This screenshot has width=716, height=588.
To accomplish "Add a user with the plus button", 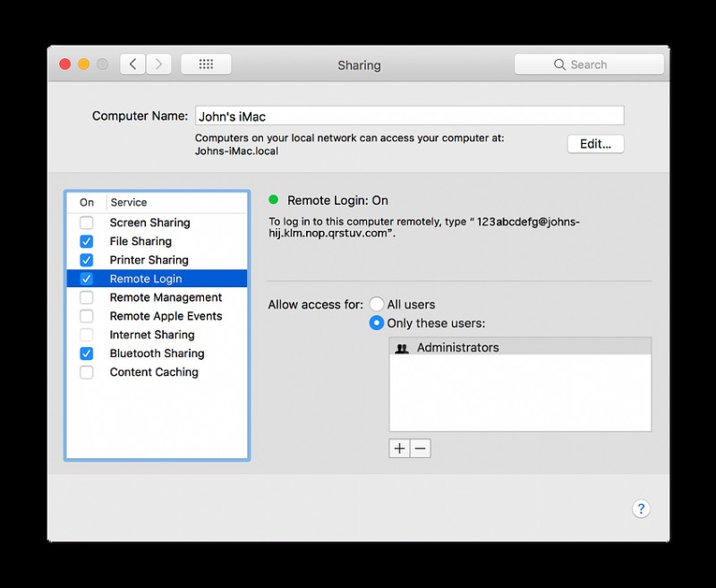I will (399, 448).
